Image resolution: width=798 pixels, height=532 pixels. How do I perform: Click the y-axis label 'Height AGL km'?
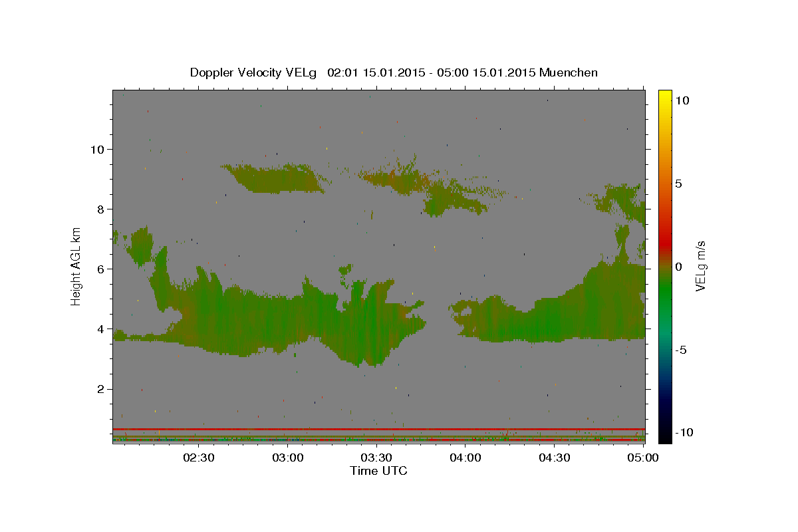click(76, 266)
